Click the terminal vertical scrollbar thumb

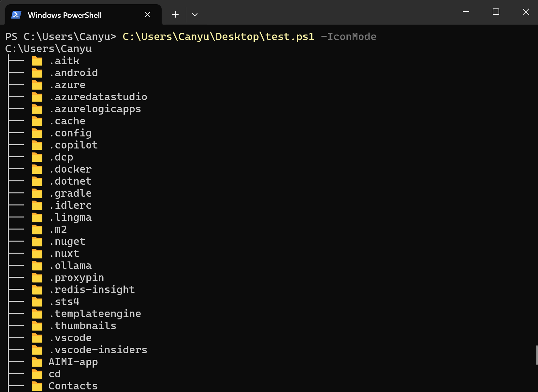point(536,355)
